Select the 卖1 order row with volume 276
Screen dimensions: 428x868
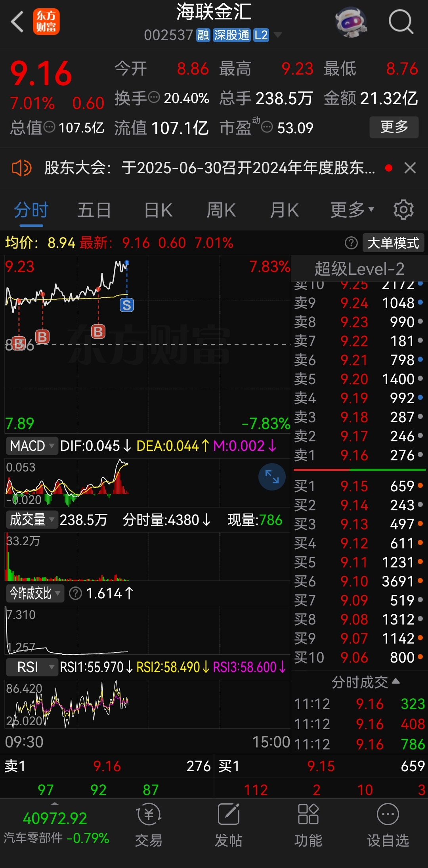click(359, 455)
